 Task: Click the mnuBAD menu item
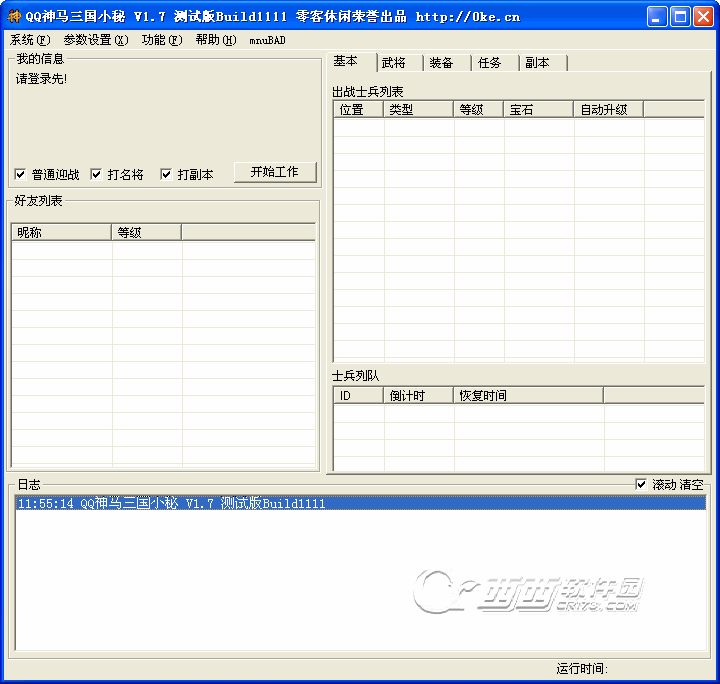coord(267,40)
